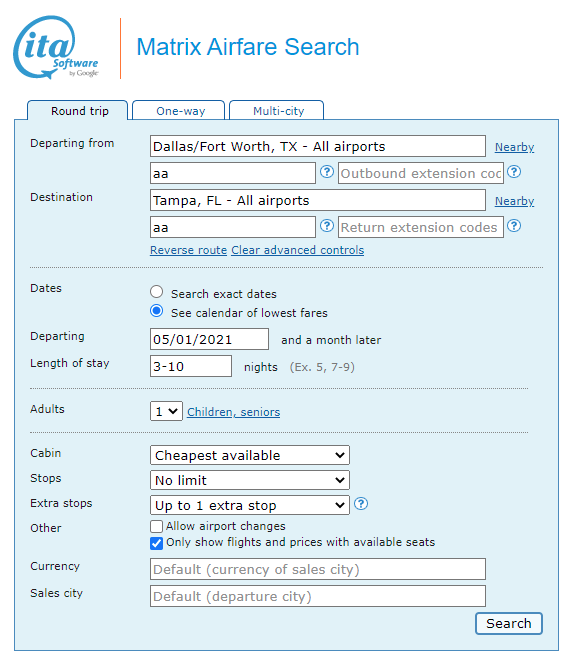Switch to the Multi-city tab
Image resolution: width=573 pixels, height=662 pixels.
pyautogui.click(x=277, y=111)
